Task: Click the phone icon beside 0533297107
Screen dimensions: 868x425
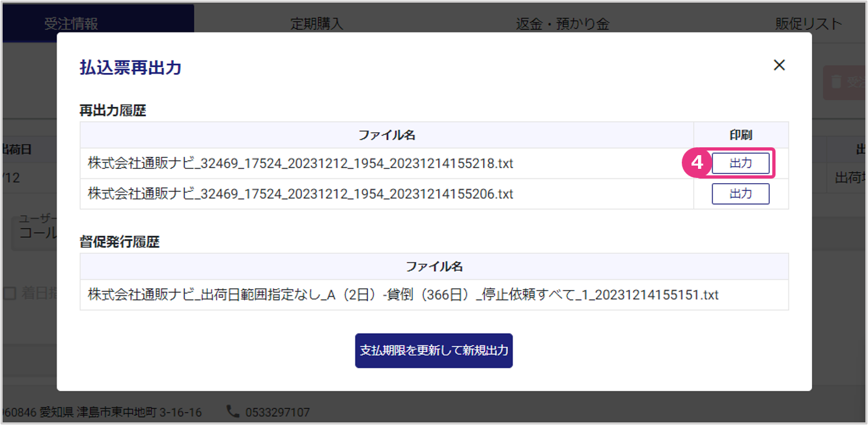Action: point(232,411)
